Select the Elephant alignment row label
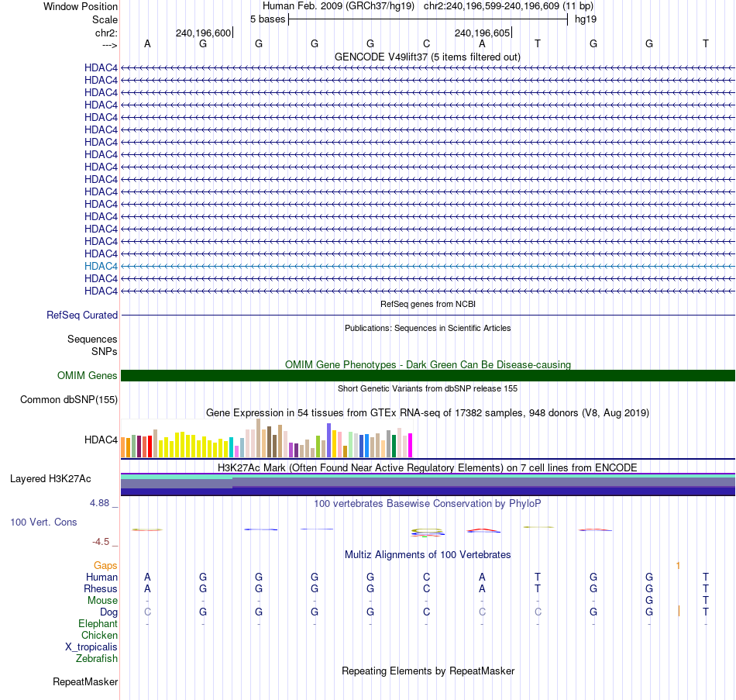 (98, 624)
